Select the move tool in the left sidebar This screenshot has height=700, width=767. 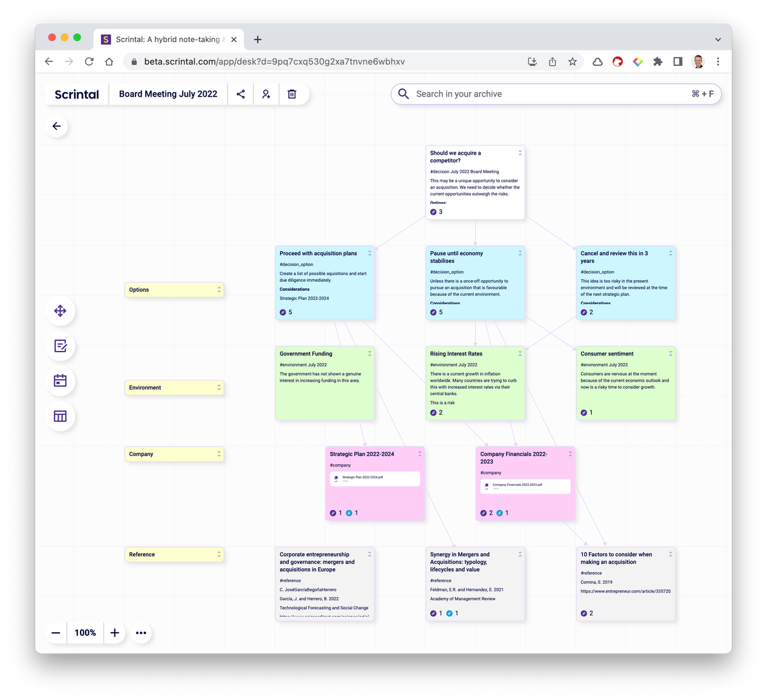pyautogui.click(x=60, y=311)
